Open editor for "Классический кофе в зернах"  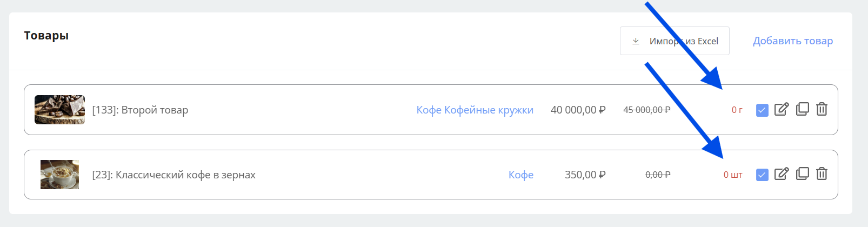(x=782, y=174)
